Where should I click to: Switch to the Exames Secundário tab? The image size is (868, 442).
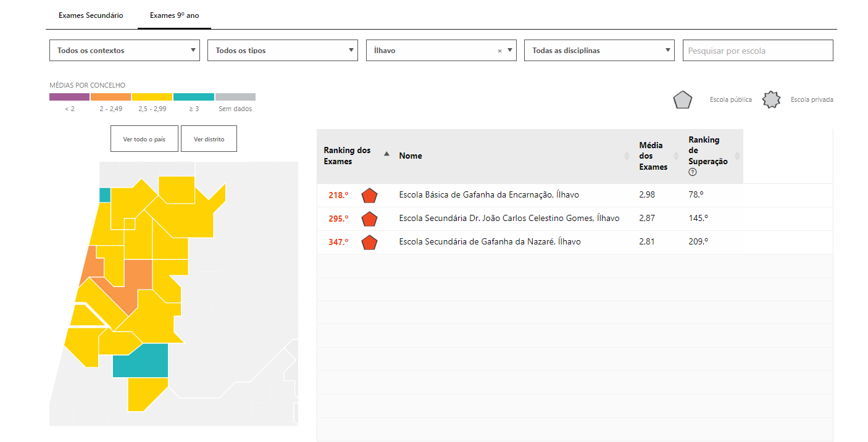(x=91, y=15)
